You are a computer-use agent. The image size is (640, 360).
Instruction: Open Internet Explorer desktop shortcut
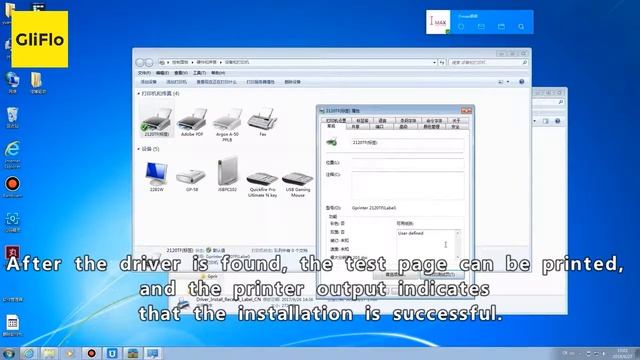click(x=12, y=154)
